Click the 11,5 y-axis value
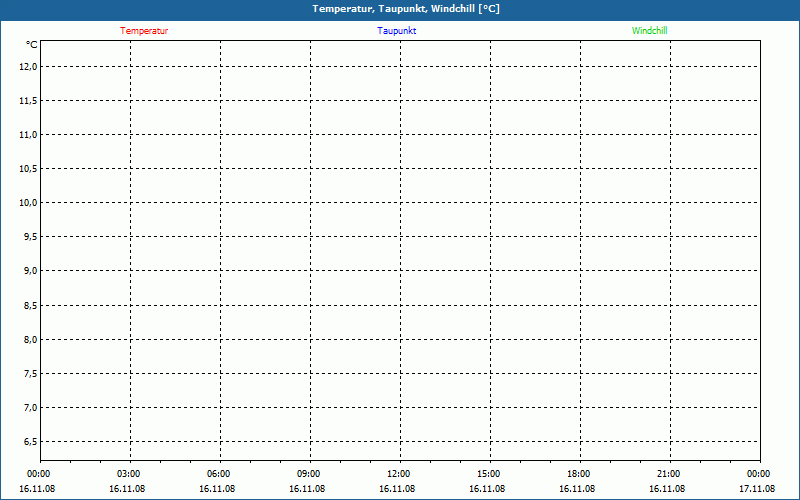800x500 pixels. 28,101
